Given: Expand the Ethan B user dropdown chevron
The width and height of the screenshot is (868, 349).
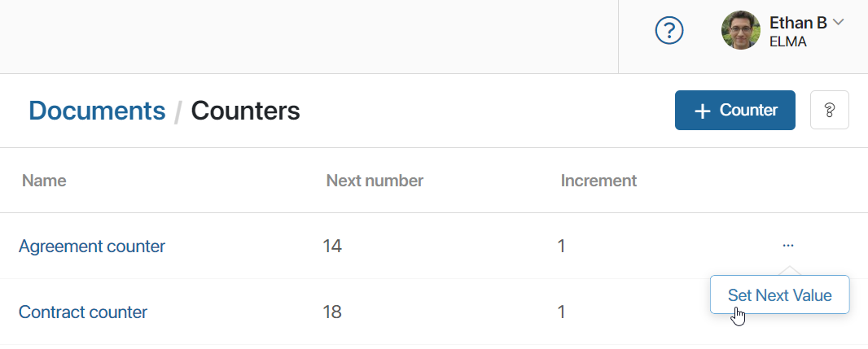Looking at the screenshot, I should pyautogui.click(x=838, y=22).
